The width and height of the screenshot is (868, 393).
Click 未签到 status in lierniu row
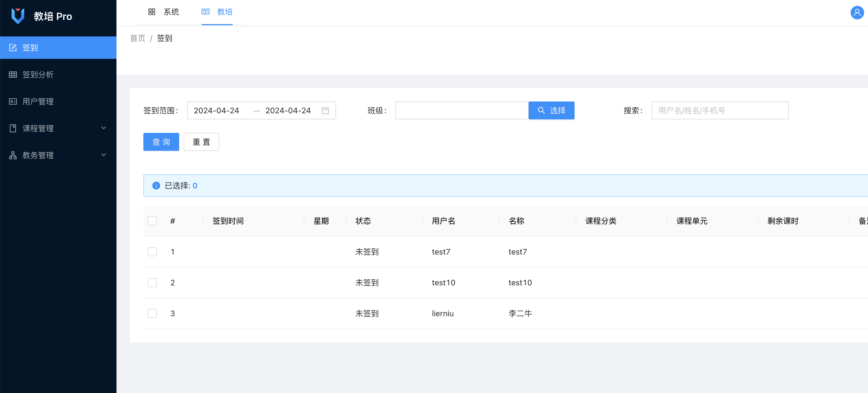coord(367,313)
